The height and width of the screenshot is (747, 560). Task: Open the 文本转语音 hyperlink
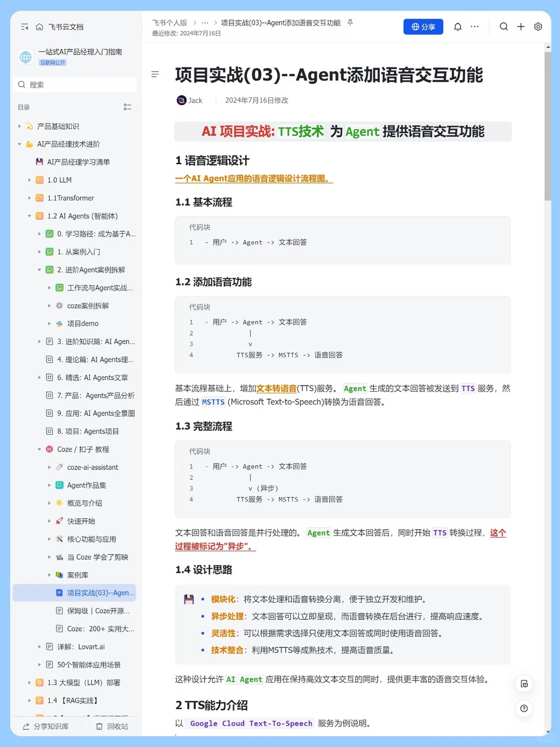point(276,389)
